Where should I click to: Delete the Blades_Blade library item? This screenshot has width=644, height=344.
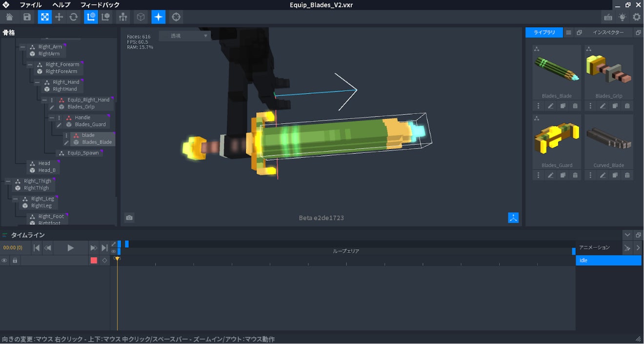pyautogui.click(x=575, y=106)
